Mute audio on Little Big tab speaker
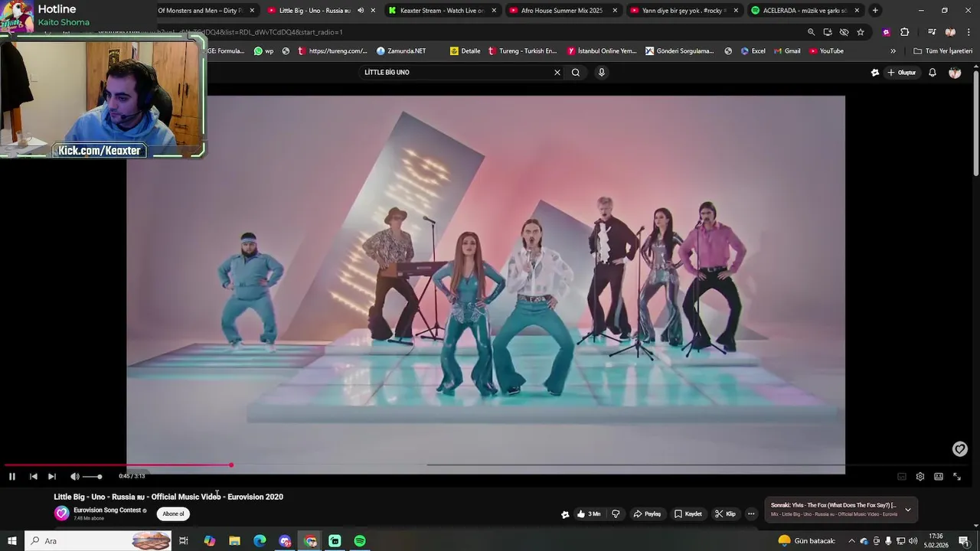Screen dimensions: 980x551 [x=361, y=11]
